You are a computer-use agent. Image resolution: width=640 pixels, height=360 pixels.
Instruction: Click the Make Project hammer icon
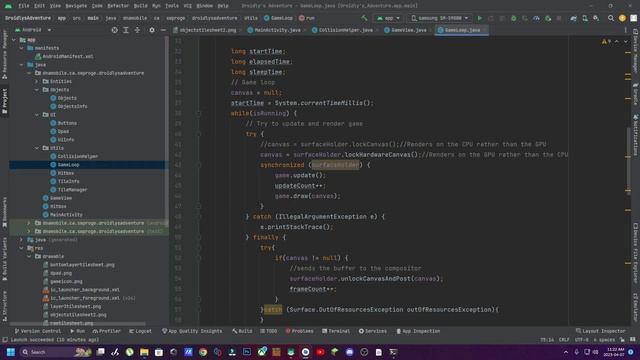pyautogui.click(x=364, y=18)
